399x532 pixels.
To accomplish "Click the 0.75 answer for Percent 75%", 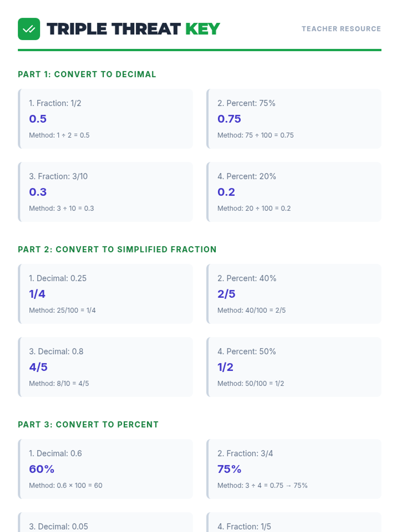I will [x=229, y=119].
